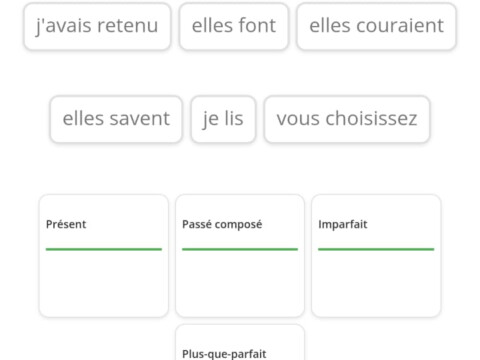480x360 pixels.
Task: Click the "elles savent" word card
Action: pyautogui.click(x=116, y=119)
